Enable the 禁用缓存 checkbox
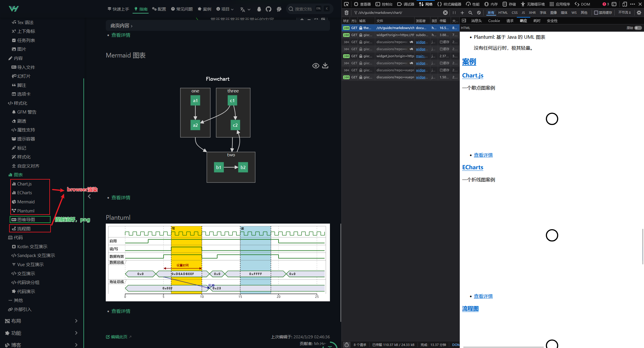The width and height of the screenshot is (644, 348). pyautogui.click(x=596, y=13)
